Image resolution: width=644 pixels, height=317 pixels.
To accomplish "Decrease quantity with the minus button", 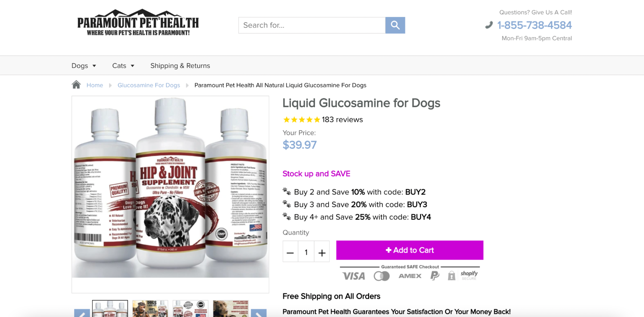I will (x=290, y=252).
